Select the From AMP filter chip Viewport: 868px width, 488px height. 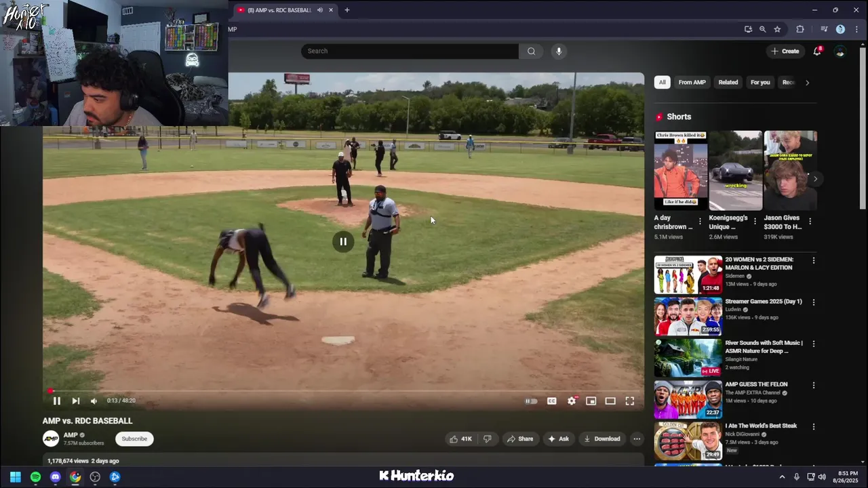692,83
